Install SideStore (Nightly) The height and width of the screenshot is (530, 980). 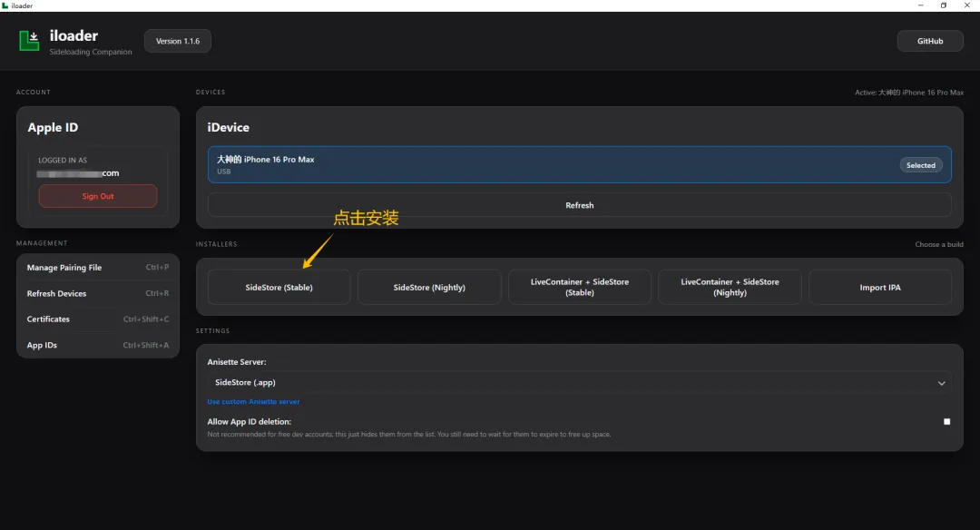point(429,288)
